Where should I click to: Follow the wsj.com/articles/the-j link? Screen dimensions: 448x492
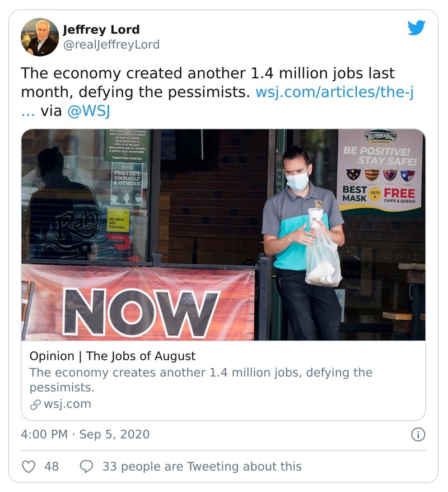point(334,92)
